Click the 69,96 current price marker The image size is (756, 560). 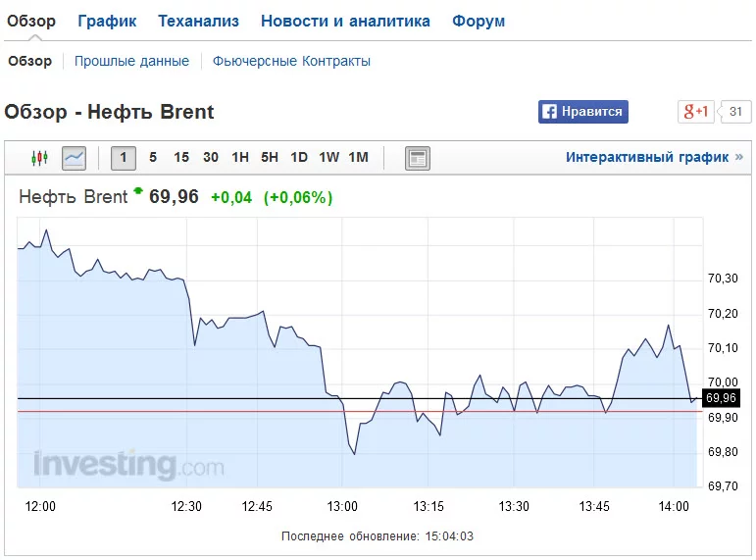(x=721, y=398)
